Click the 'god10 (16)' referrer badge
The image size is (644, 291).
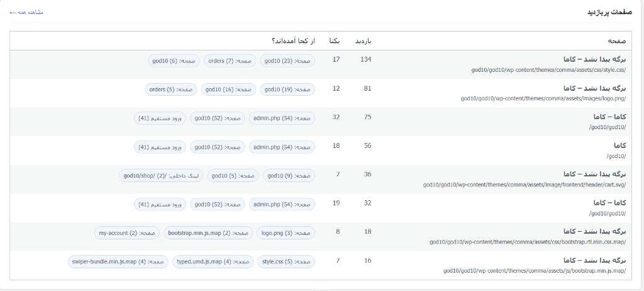[x=228, y=89]
